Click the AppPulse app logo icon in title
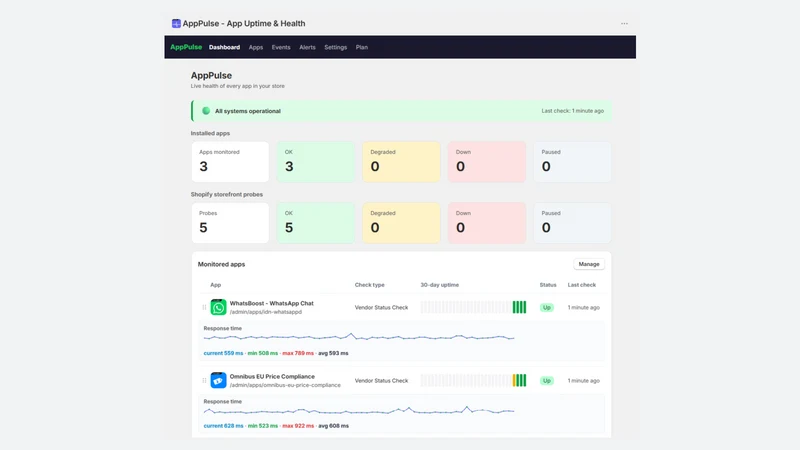 click(176, 23)
